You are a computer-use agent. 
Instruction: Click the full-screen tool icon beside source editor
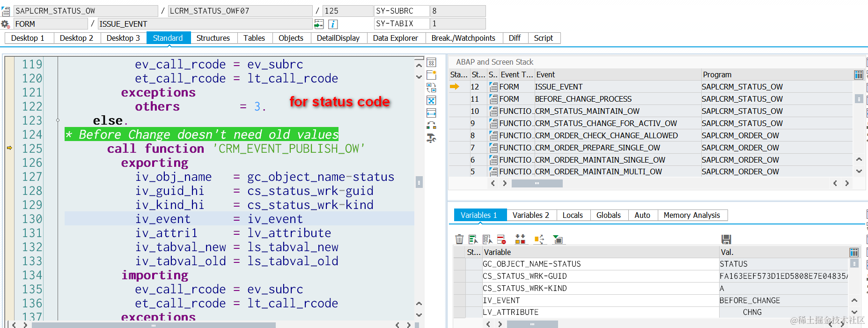[x=431, y=100]
